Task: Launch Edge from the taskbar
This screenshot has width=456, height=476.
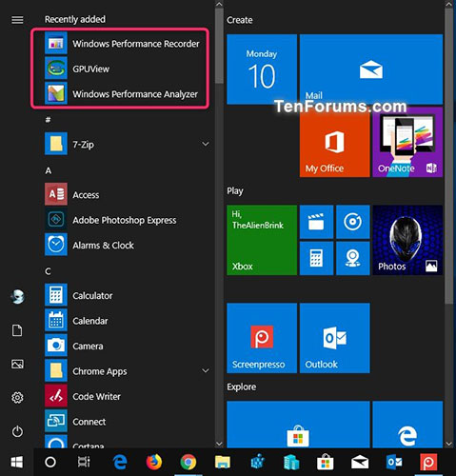Action: (120, 462)
